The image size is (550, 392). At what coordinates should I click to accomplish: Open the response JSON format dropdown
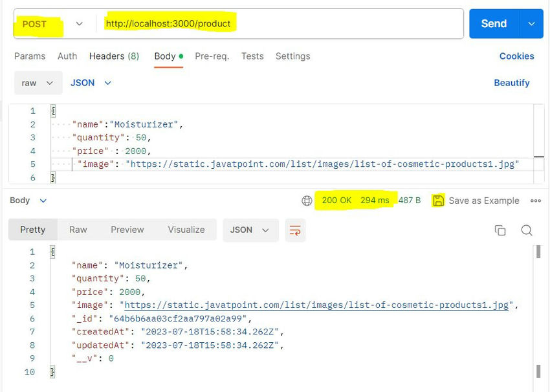tap(250, 230)
